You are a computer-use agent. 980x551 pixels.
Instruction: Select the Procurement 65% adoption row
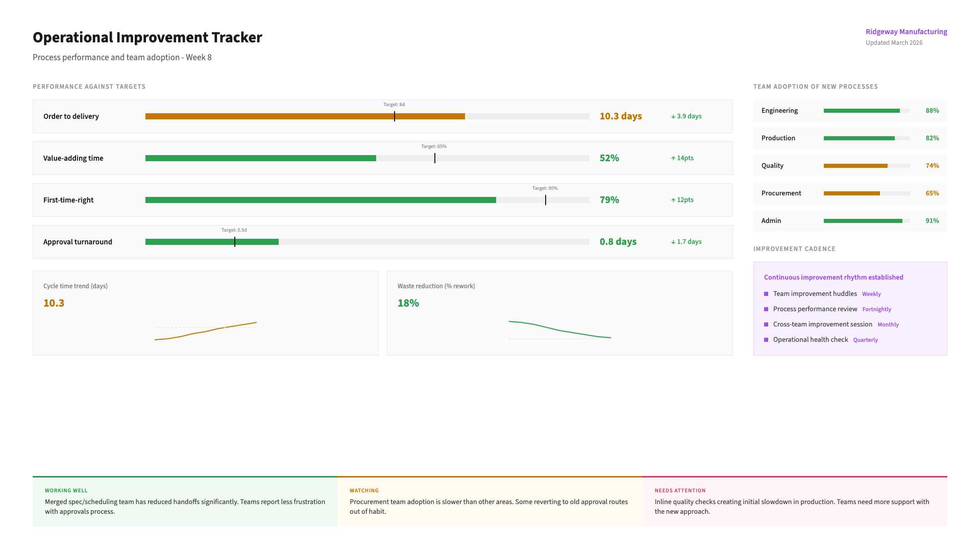coord(850,193)
